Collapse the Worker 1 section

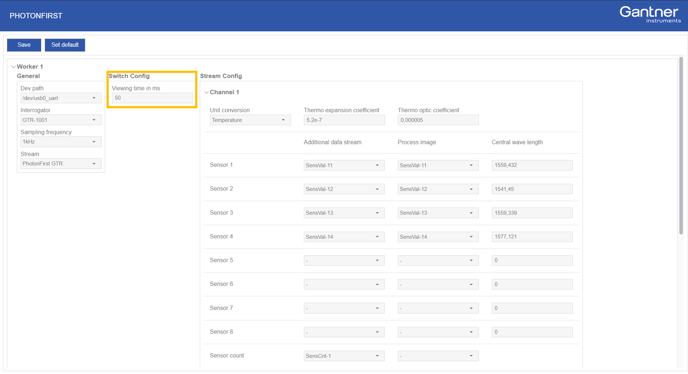tap(13, 67)
